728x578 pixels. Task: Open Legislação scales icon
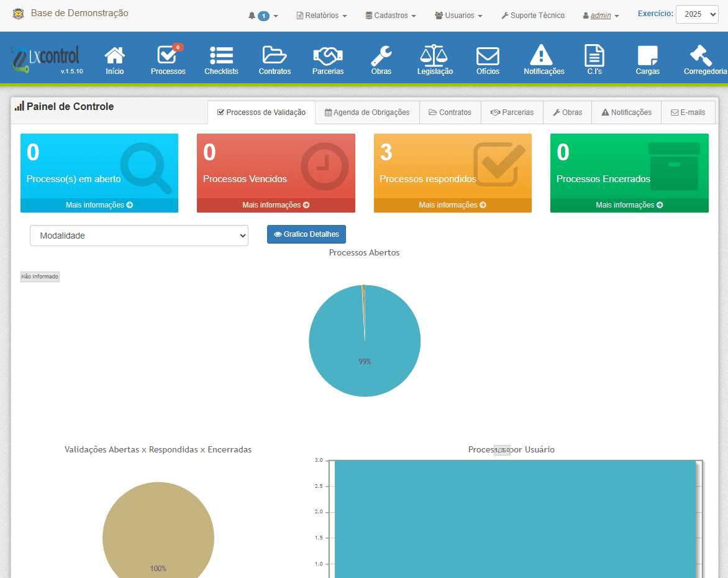tap(435, 60)
